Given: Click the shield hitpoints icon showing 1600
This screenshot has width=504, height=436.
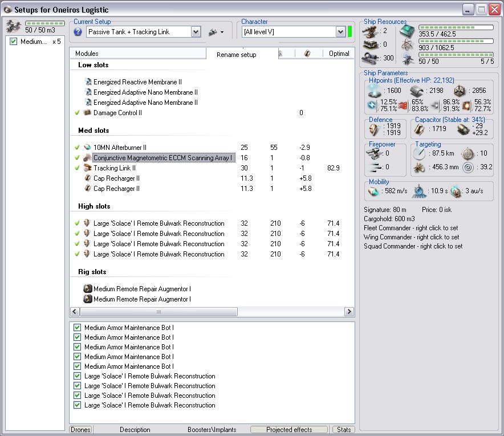Looking at the screenshot, I should coord(374,91).
